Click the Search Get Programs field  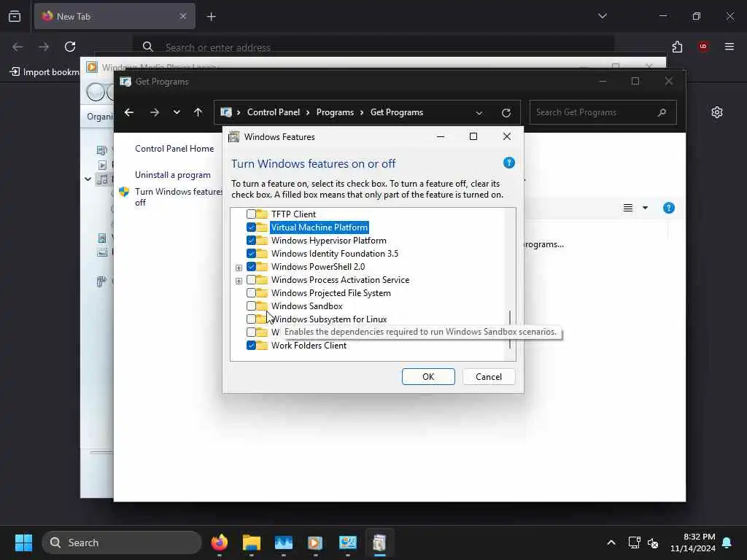point(603,112)
